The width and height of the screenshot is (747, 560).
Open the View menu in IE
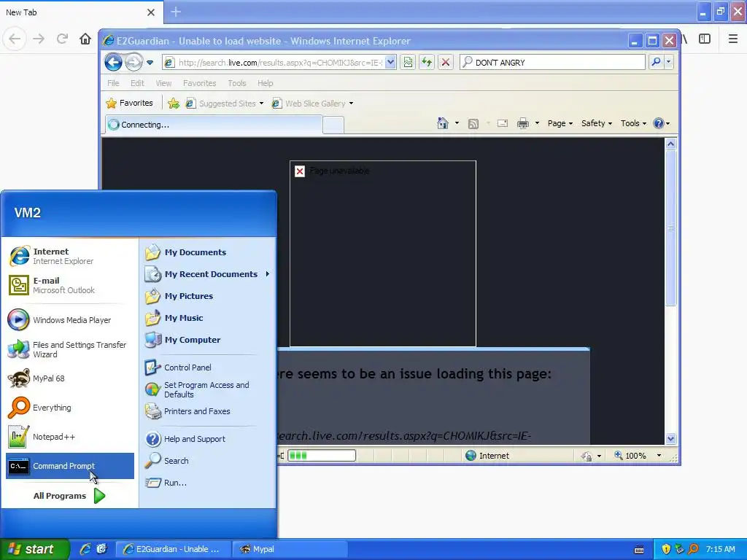[x=163, y=83]
